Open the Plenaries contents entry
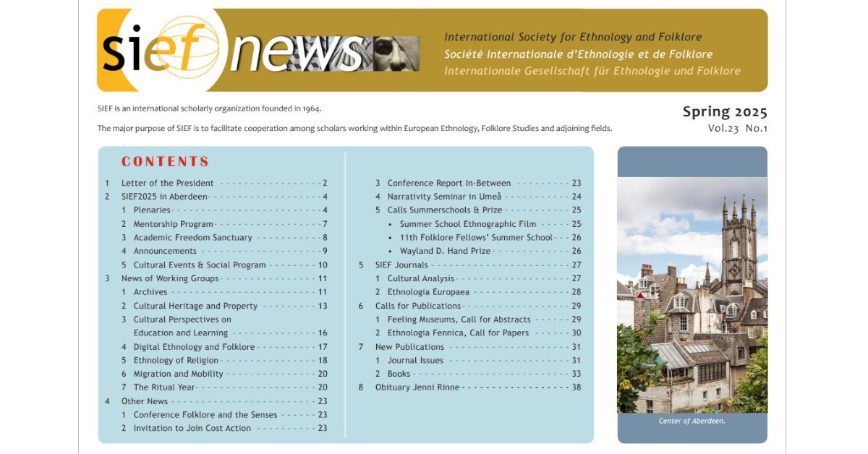This screenshot has height=454, width=868. [152, 210]
